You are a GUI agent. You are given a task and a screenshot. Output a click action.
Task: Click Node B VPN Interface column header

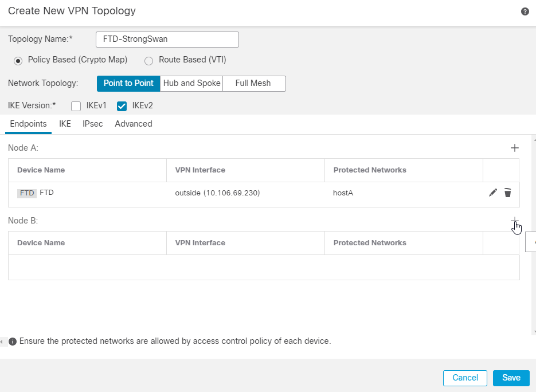pos(245,243)
